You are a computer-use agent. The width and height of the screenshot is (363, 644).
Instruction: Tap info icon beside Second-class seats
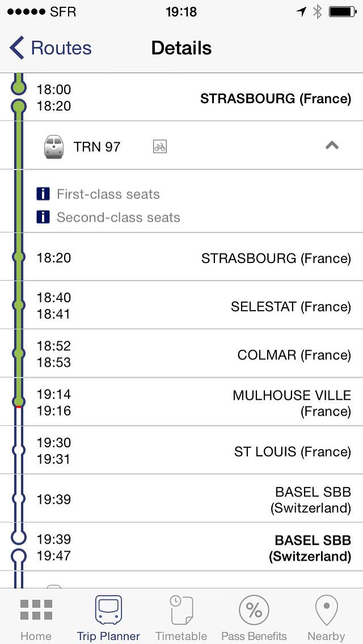coord(43,217)
